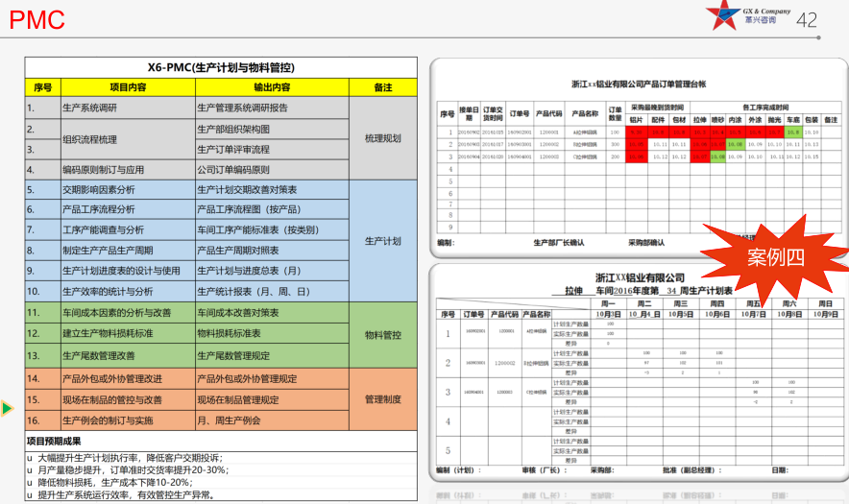Viewport: 849px width, 504px height.
Task: Click the 车间成本因素的分析与改善 cell
Action: [128, 312]
